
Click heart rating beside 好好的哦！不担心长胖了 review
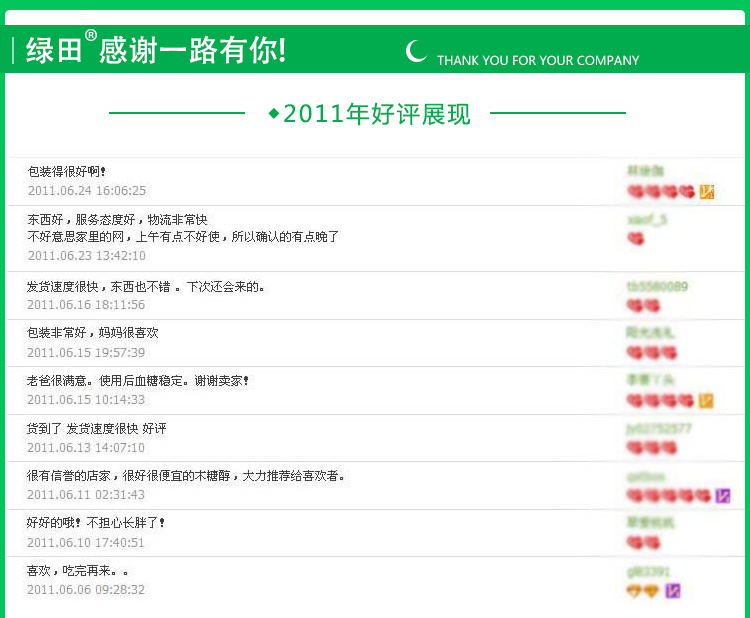[643, 542]
